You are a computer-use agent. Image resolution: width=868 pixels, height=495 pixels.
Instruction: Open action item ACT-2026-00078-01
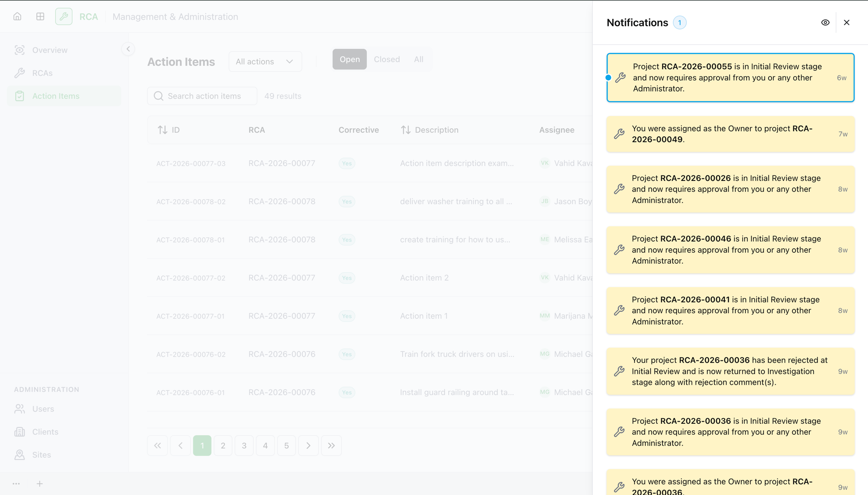click(x=191, y=240)
